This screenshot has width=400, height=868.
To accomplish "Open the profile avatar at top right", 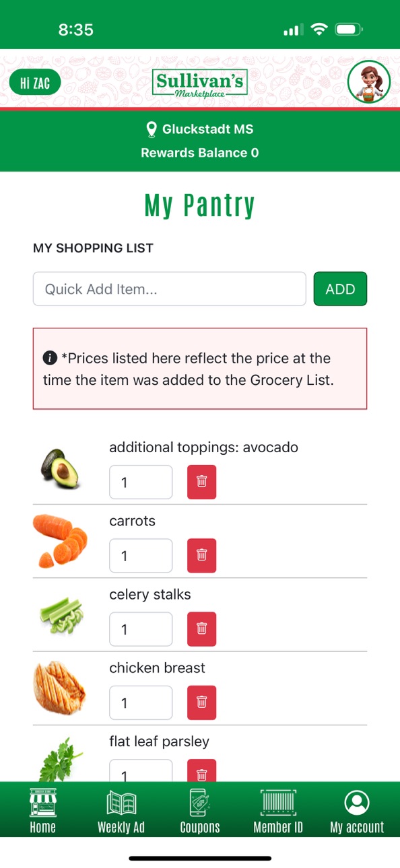I will pos(369,82).
